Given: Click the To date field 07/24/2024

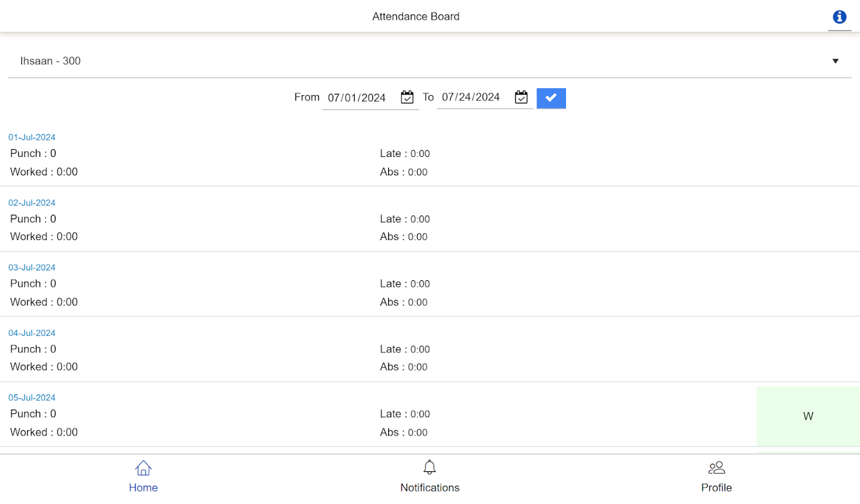Looking at the screenshot, I should (x=471, y=97).
